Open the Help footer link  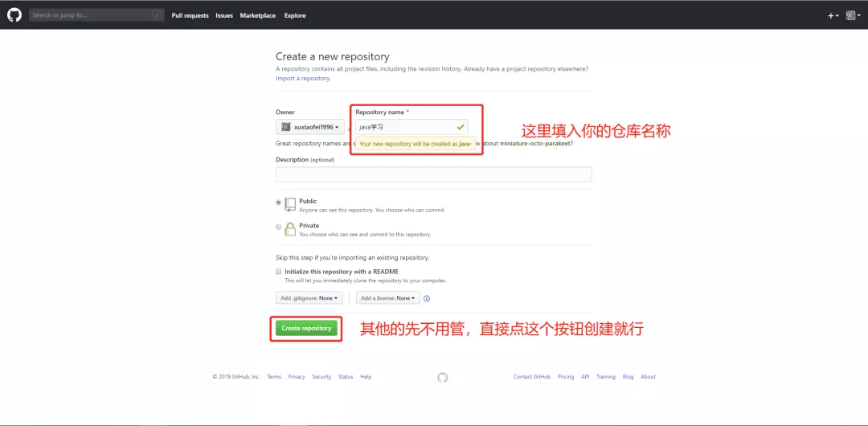tap(366, 377)
